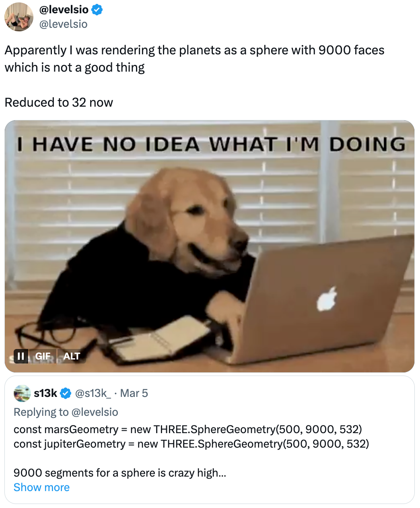
Task: Open the quoted tweet's marsGeometry code text
Action: [x=188, y=430]
